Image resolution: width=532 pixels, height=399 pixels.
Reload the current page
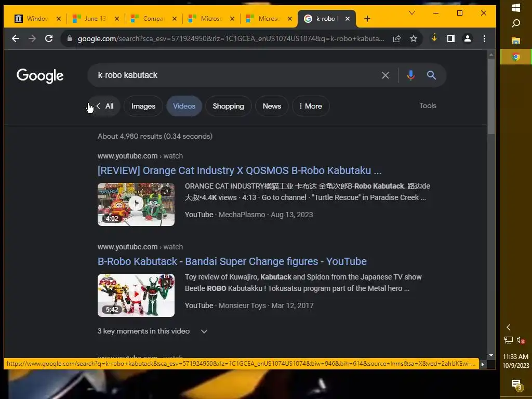click(x=49, y=38)
